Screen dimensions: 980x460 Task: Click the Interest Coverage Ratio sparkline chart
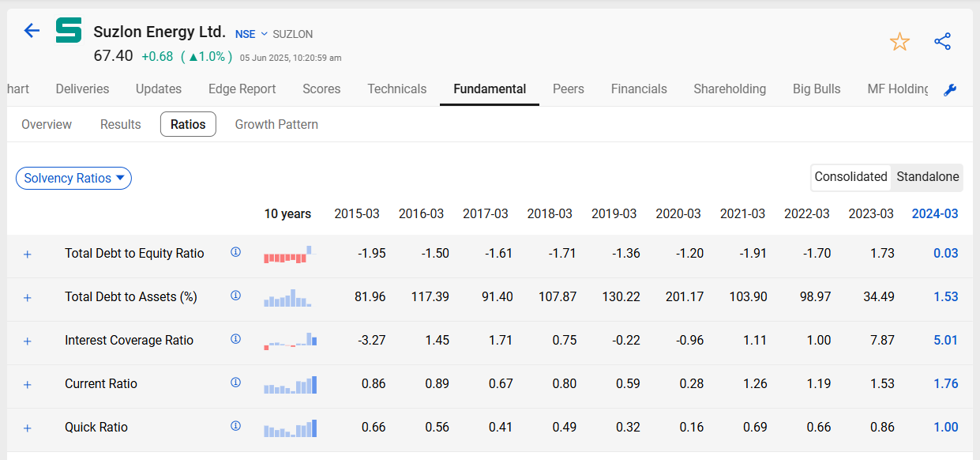[x=291, y=340]
